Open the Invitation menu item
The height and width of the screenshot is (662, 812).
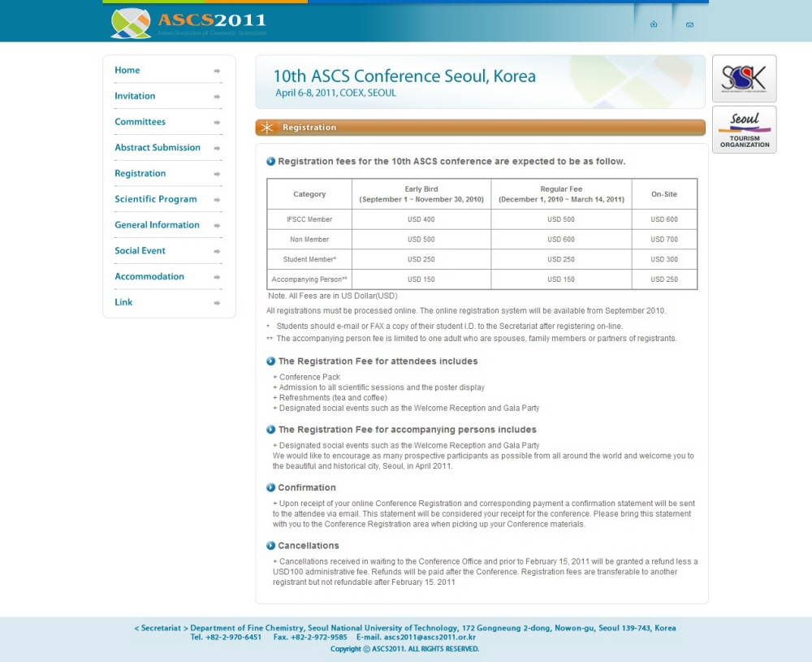pyautogui.click(x=135, y=96)
